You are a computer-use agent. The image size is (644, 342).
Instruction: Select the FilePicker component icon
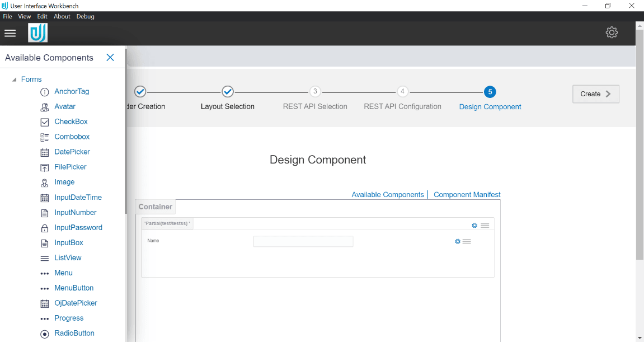coord(44,167)
